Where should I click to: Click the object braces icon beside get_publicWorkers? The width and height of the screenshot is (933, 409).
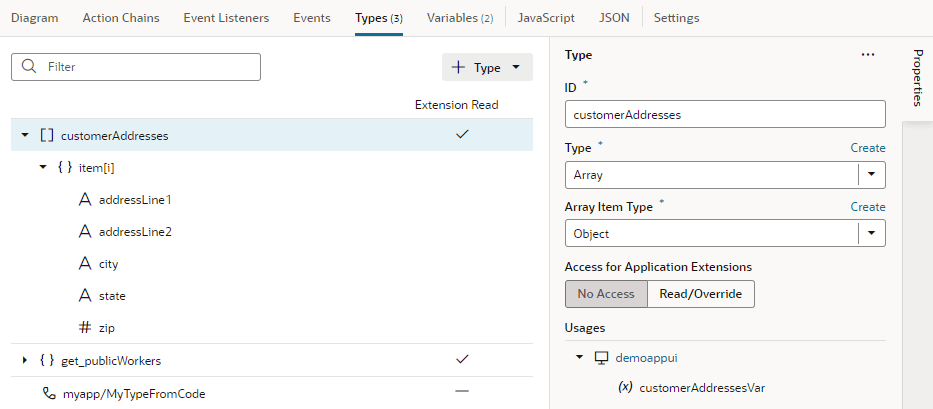click(x=47, y=360)
